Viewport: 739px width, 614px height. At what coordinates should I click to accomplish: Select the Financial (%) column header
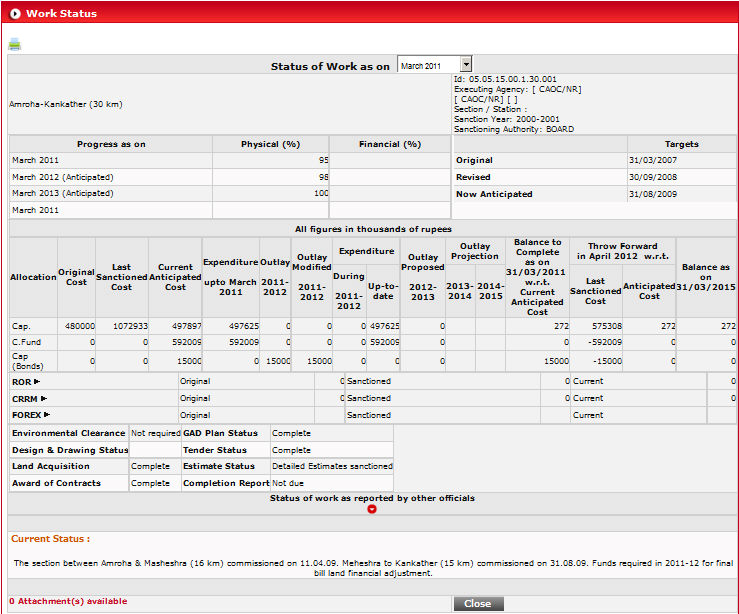(390, 144)
